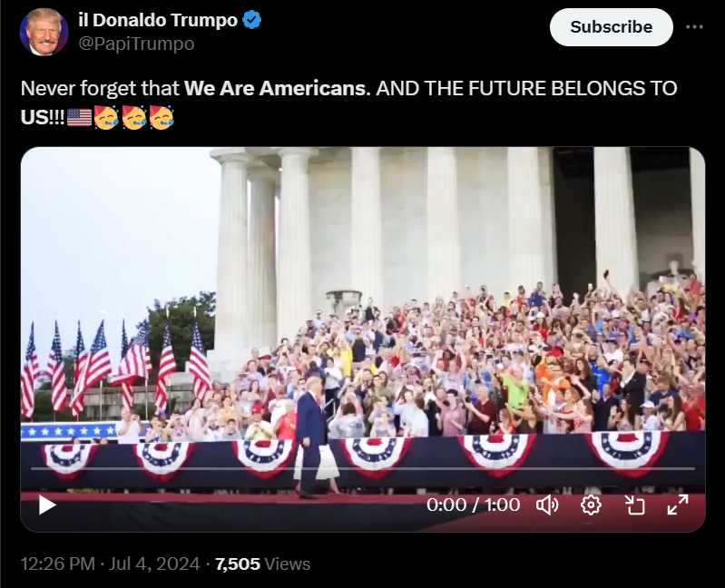This screenshot has width=725, height=588.
Task: Mute the video using the speaker icon
Action: pyautogui.click(x=547, y=505)
